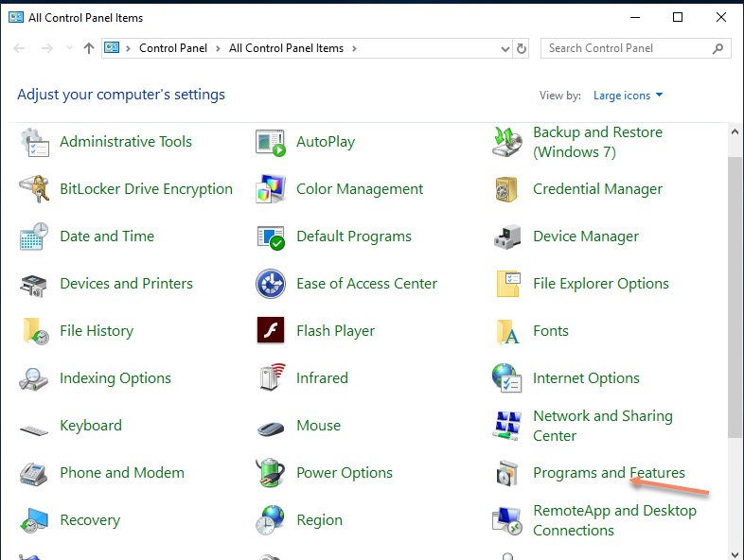Click the All Control Panel Items breadcrumb
The image size is (744, 560).
pyautogui.click(x=286, y=48)
